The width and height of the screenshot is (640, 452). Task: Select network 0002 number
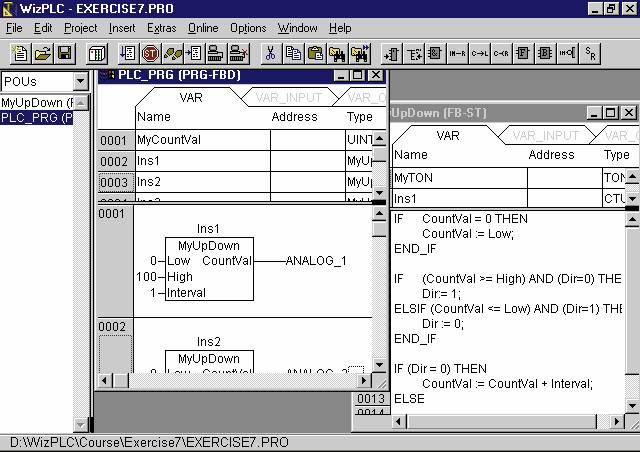(x=111, y=327)
